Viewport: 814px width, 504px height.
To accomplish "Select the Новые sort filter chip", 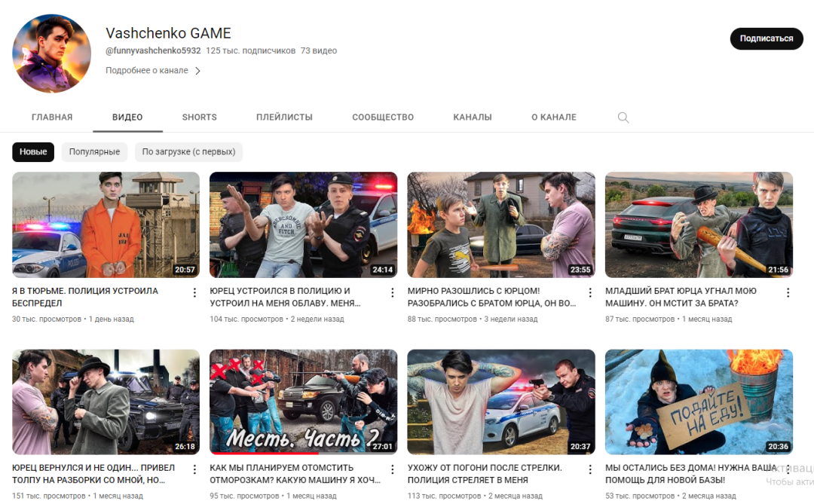I will click(33, 151).
